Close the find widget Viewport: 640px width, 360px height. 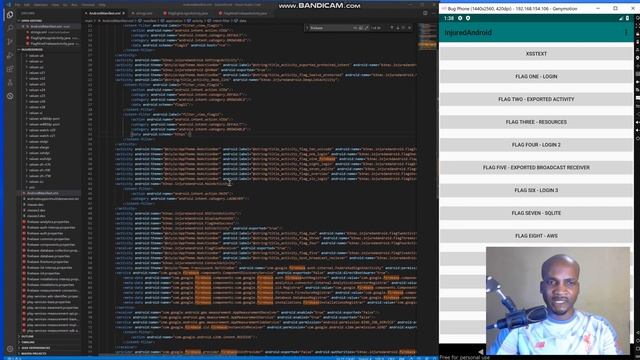(x=409, y=28)
